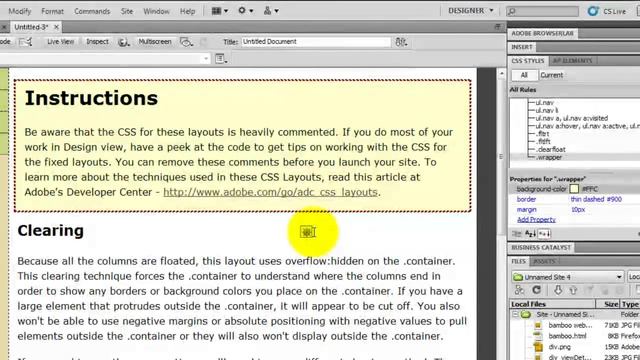Click the address bar options icon

(x=221, y=59)
